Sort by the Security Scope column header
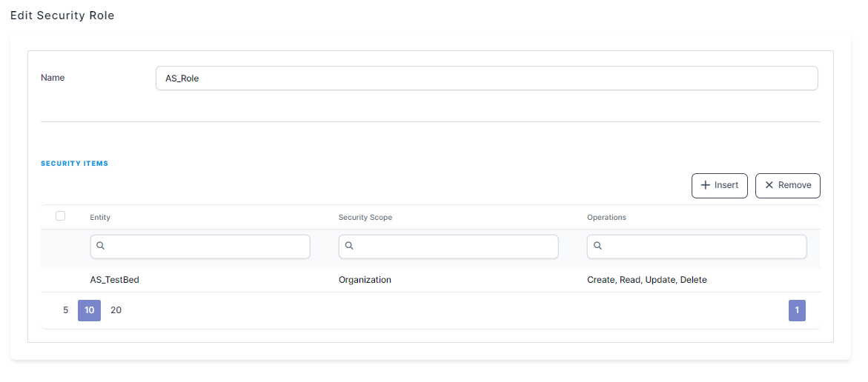Image resolution: width=868 pixels, height=382 pixels. pos(365,218)
